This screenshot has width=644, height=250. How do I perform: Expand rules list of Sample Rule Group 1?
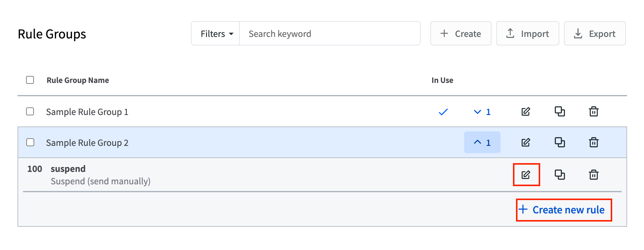point(482,112)
